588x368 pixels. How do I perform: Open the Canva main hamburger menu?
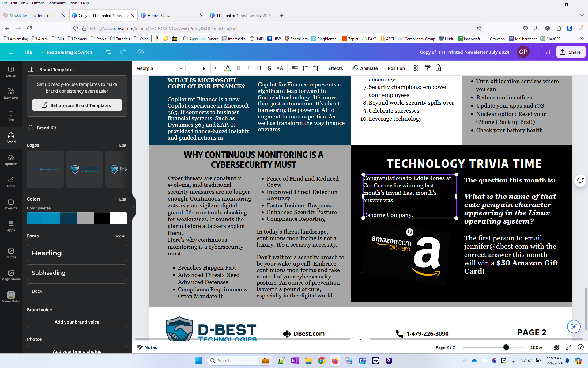point(11,52)
